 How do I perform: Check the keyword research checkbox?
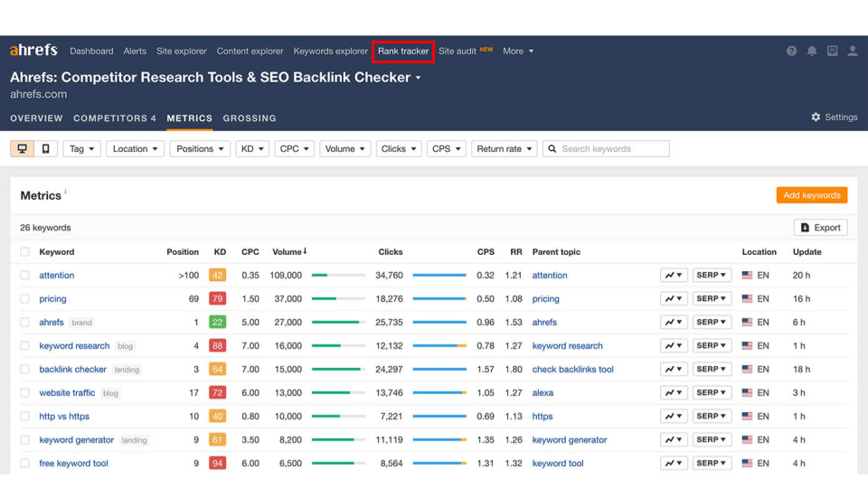tap(24, 346)
